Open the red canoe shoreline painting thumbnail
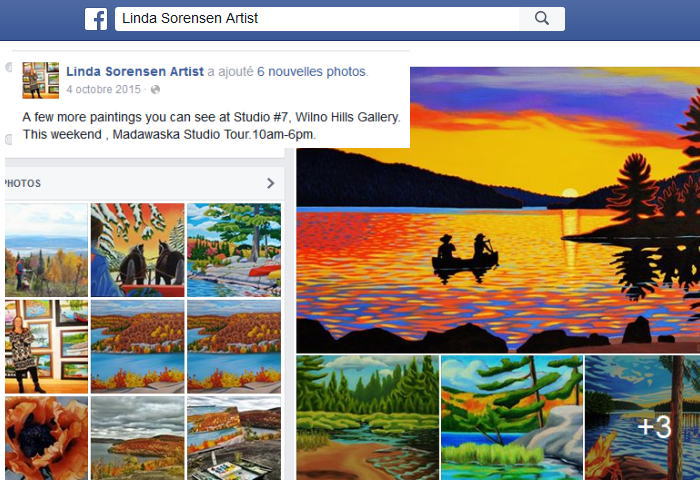The width and height of the screenshot is (700, 480). (234, 250)
